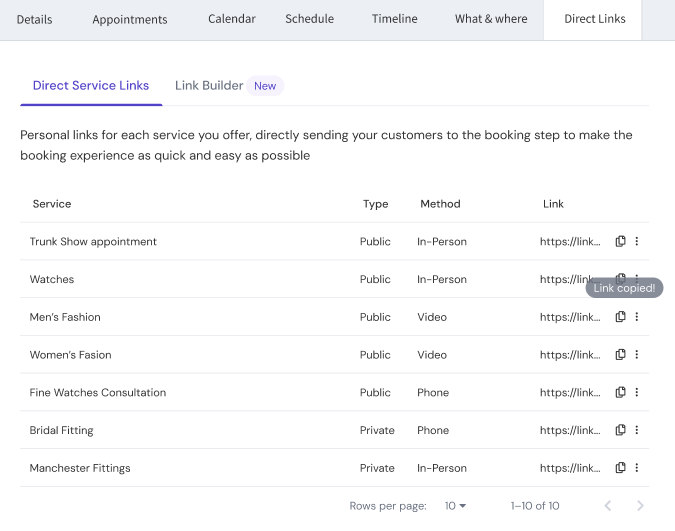Copy the Fine Watches Consultation link

(x=620, y=392)
